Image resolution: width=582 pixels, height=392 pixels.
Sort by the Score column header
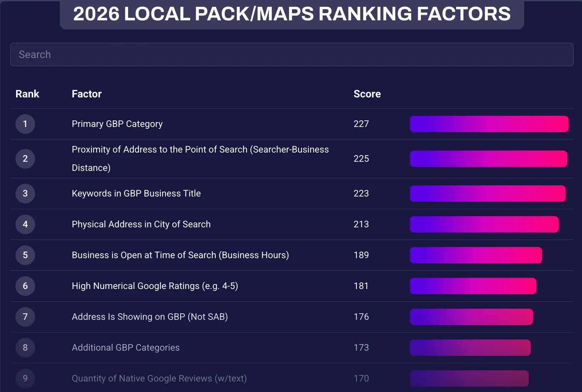tap(367, 94)
